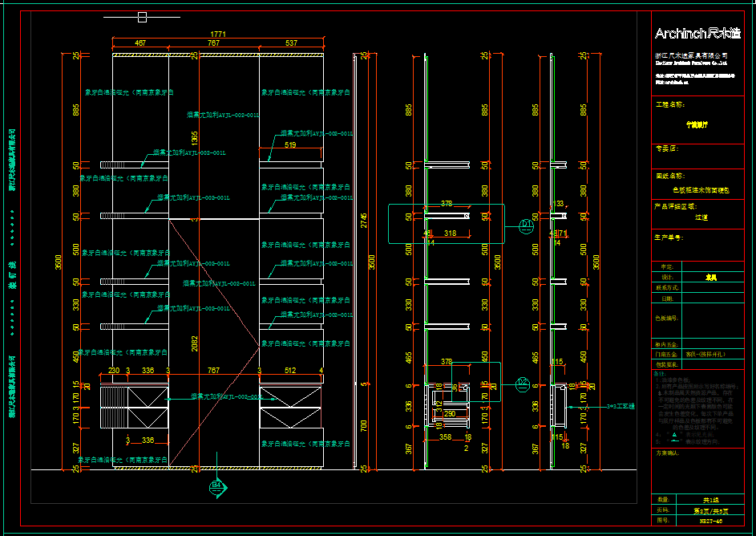Select the 3=3工艺缝 annotation label
Image resolution: width=756 pixels, height=536 pixels.
620,407
